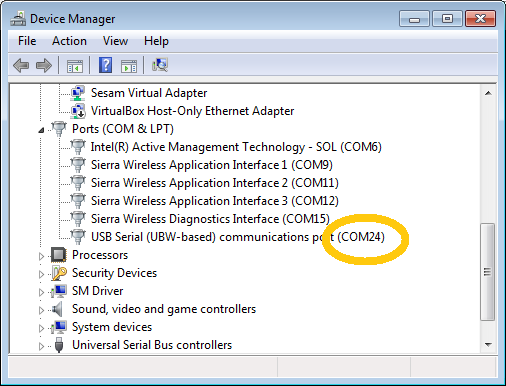Click the Help question mark toolbar icon
506x386 pixels.
coord(105,65)
